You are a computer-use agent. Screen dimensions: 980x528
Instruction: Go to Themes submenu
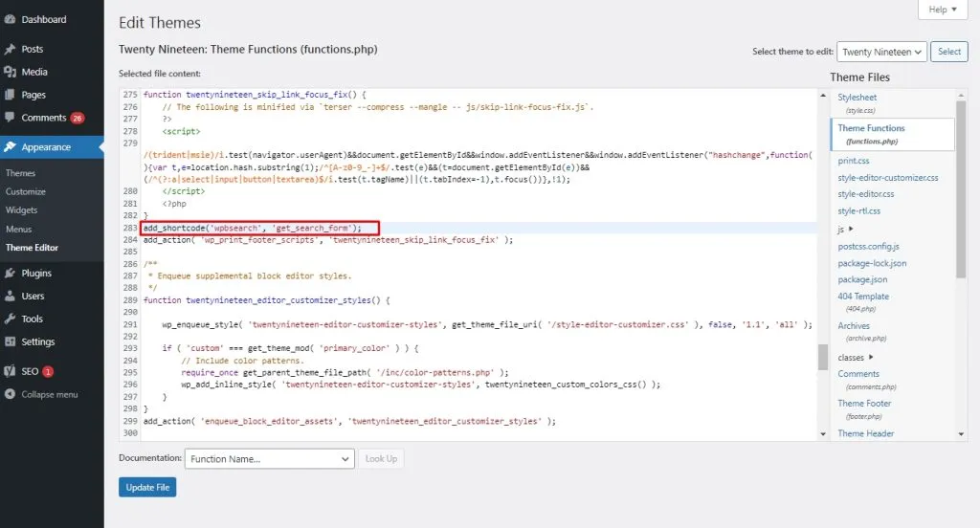tap(21, 173)
